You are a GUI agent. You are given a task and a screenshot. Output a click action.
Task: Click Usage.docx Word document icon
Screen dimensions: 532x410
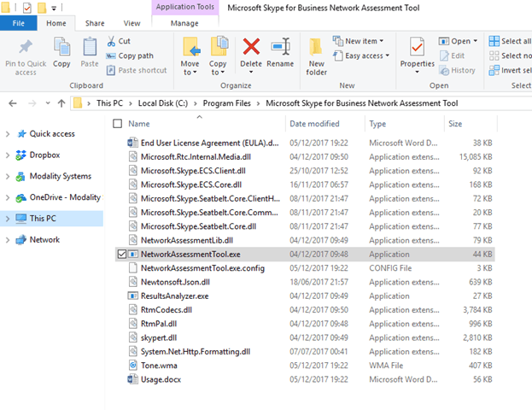tap(132, 379)
